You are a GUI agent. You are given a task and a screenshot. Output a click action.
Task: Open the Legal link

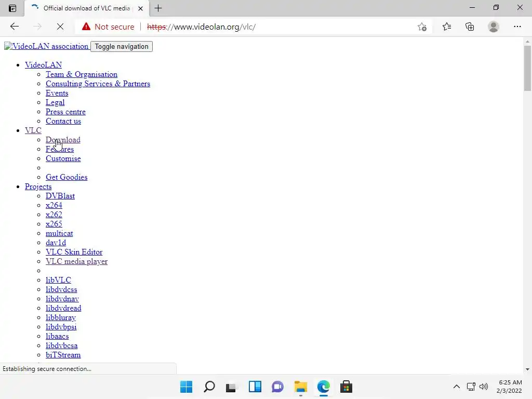point(55,102)
